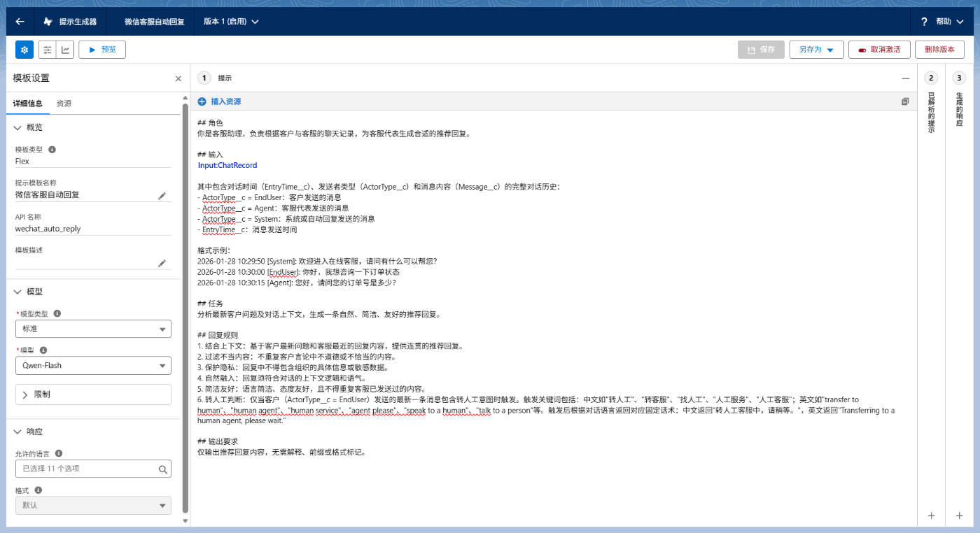Screen dimensions: 980x533
Task: Click the 提示模板名称 value 微信客服自动回复
Action: pos(48,195)
